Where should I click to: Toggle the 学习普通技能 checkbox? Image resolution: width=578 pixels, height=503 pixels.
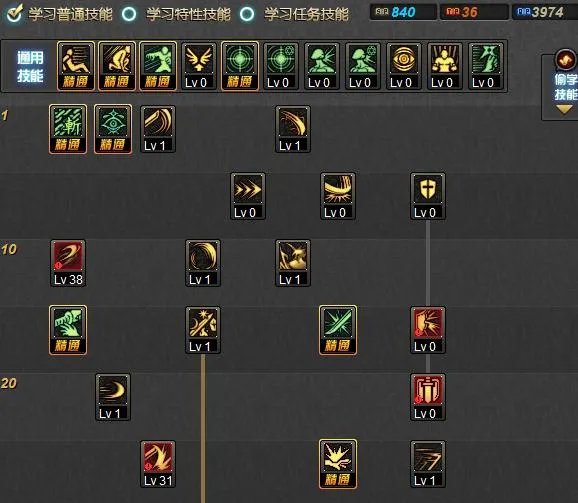15,13
